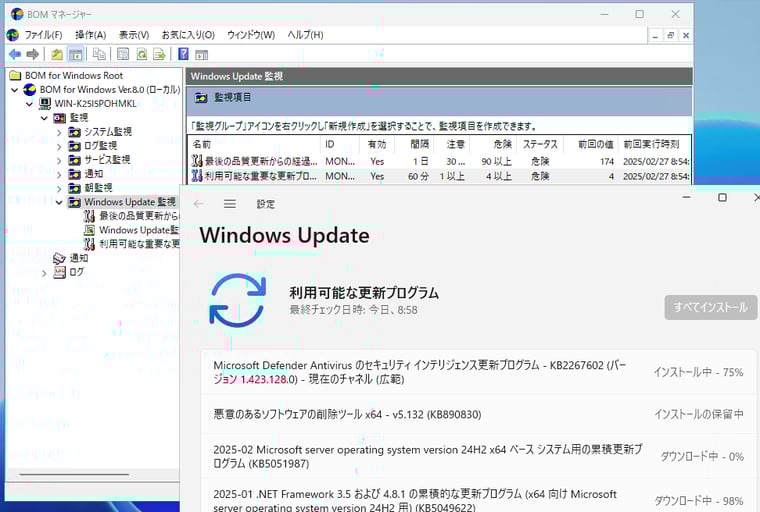This screenshot has width=760, height=512.
Task: Click the BOM app icon in menu bar
Action: pos(13,35)
